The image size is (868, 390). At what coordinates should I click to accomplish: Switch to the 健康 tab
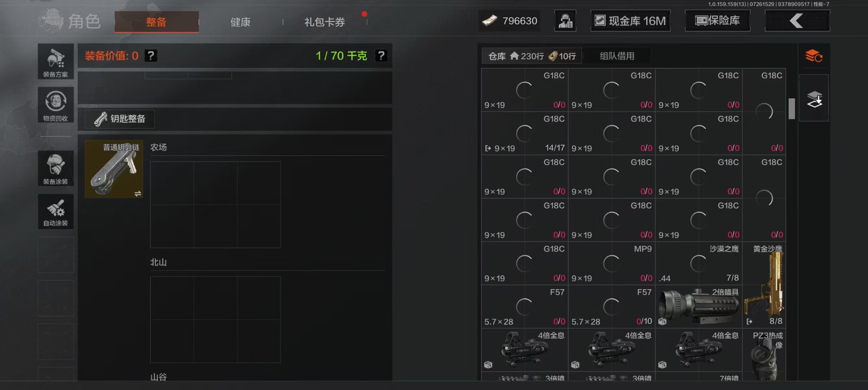(241, 22)
